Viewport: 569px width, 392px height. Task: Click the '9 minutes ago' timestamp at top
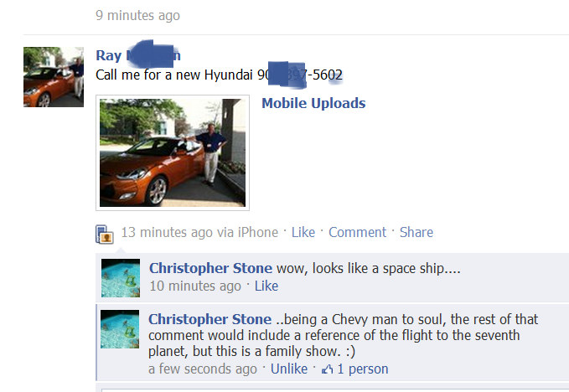138,16
